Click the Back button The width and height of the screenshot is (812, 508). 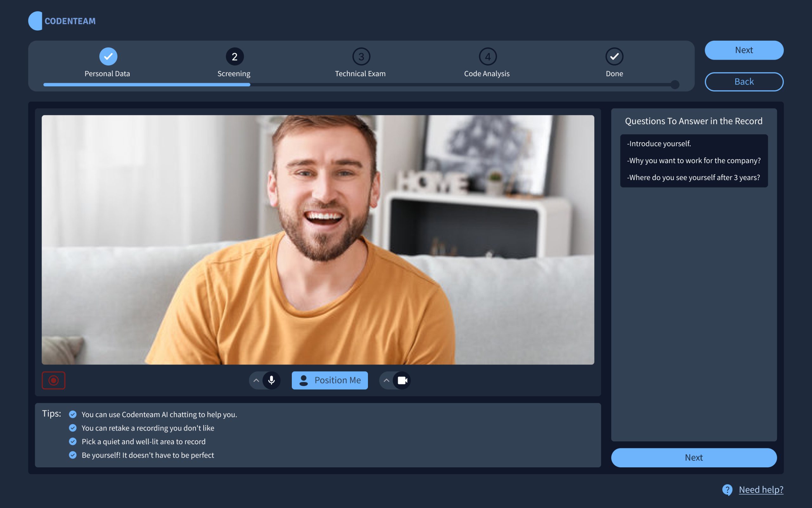[x=744, y=82]
